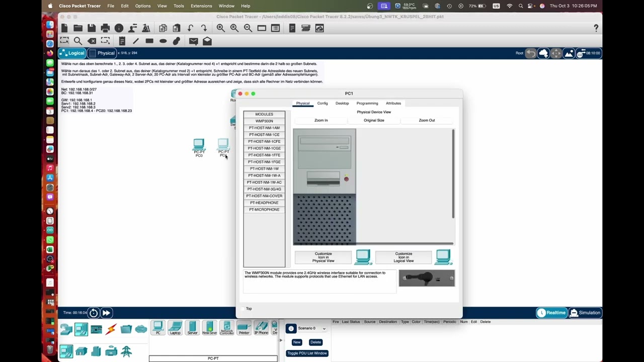Open the Options menu
644x362 pixels.
pyautogui.click(x=143, y=6)
